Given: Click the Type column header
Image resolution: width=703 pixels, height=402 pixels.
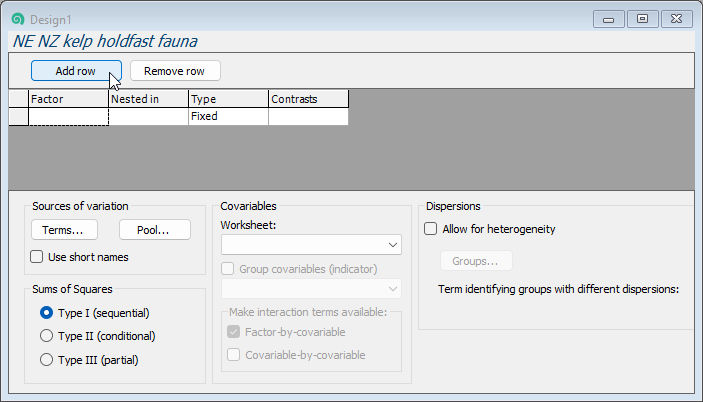Looking at the screenshot, I should [x=228, y=99].
